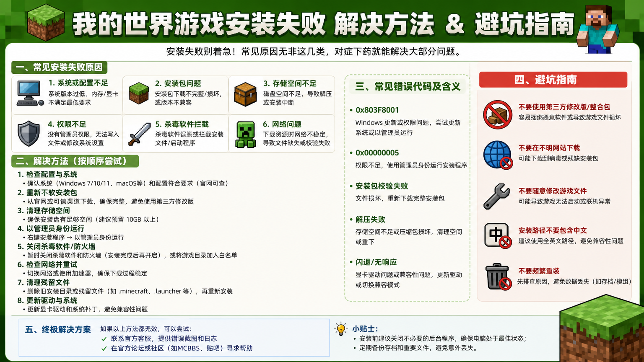Click the chest icon for 存储空间不足
The height and width of the screenshot is (362, 644).
245,94
